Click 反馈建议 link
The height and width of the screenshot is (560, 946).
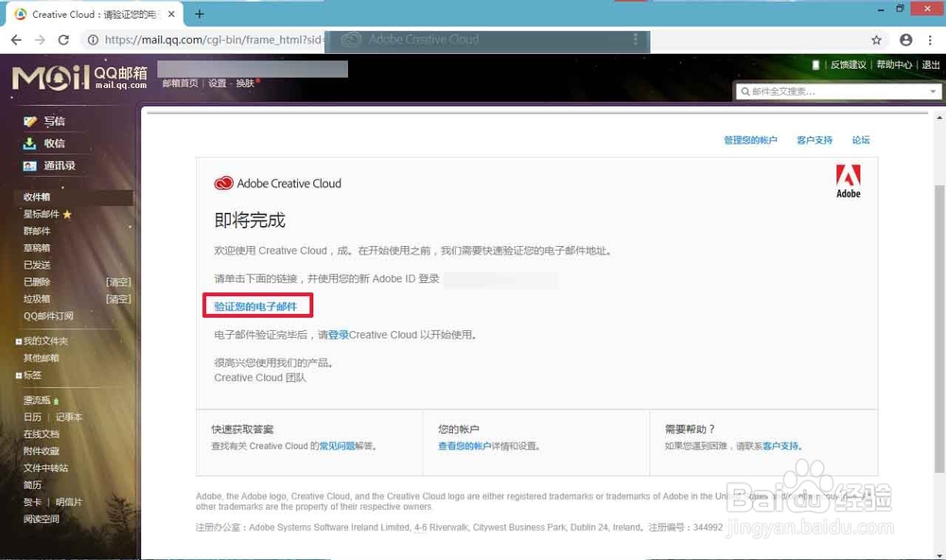849,64
